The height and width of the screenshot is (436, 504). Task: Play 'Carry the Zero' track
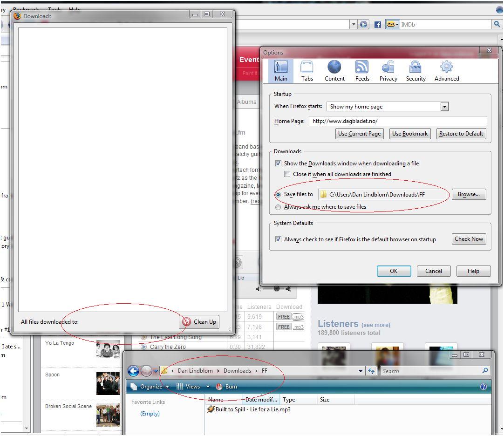pos(143,347)
